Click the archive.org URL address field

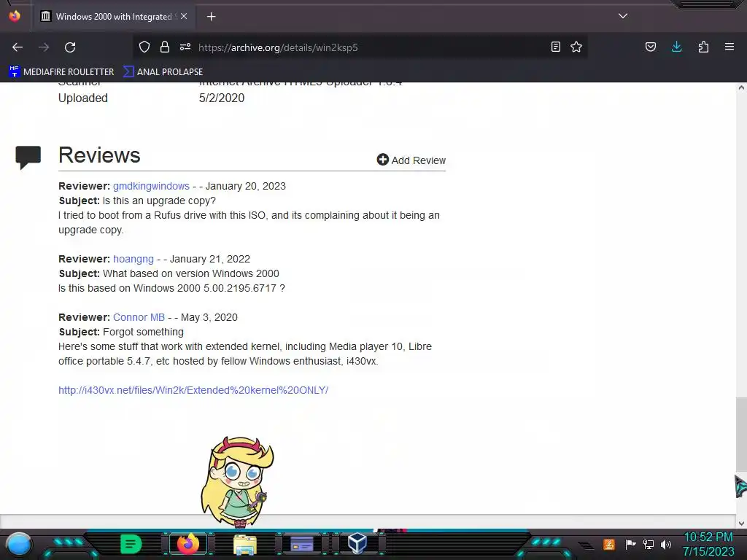coord(362,47)
